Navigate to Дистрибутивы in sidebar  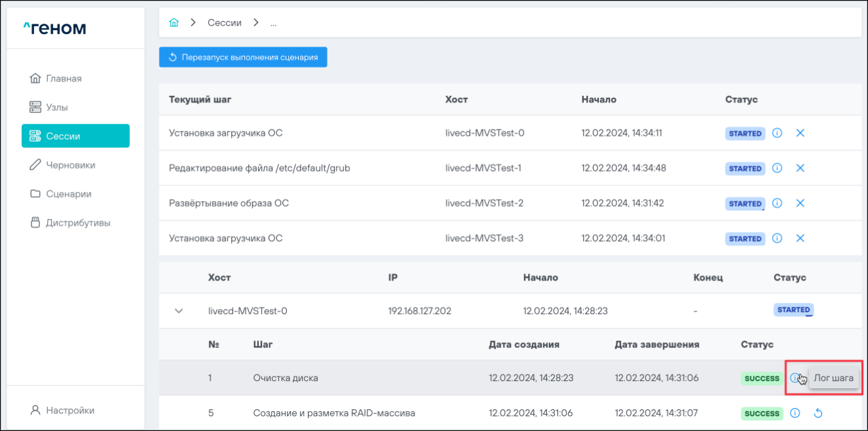(x=77, y=223)
